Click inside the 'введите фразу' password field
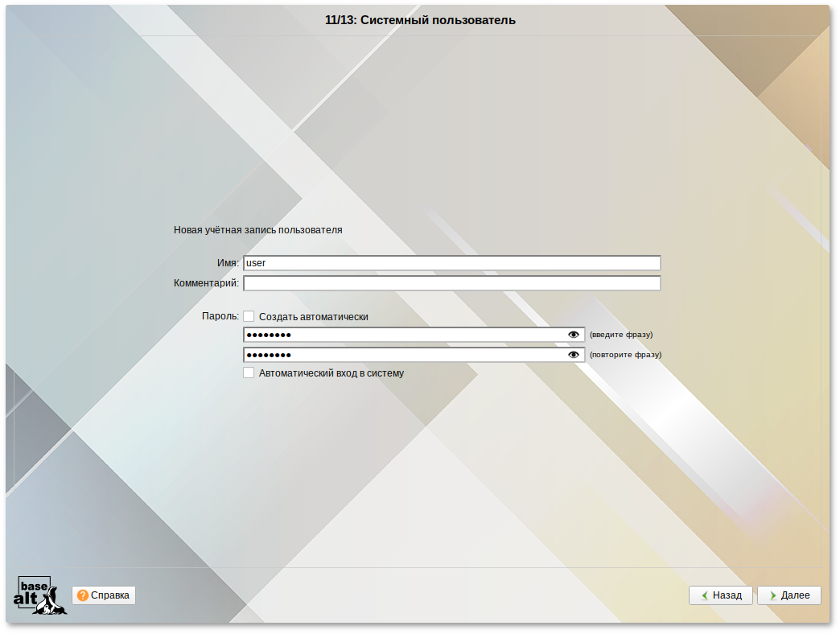 [x=402, y=335]
